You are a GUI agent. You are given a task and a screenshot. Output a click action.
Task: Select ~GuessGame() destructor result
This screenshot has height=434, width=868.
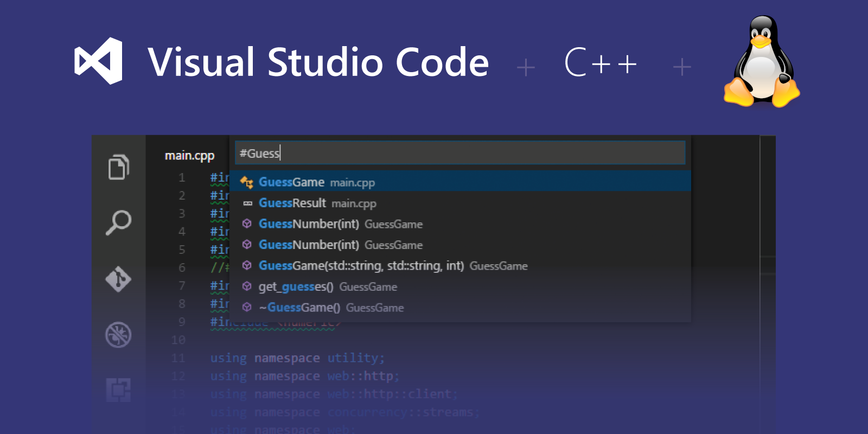tap(460, 308)
